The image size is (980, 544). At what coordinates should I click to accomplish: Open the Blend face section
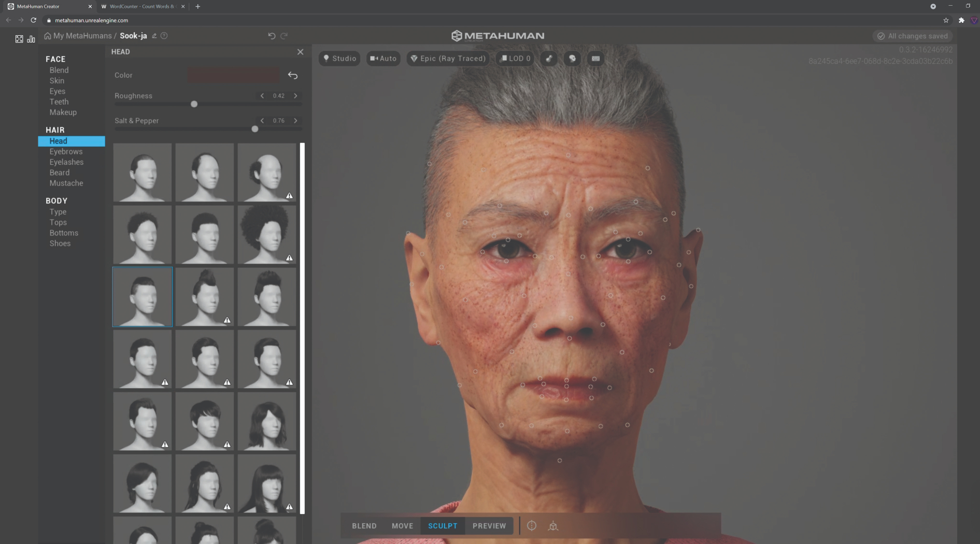(x=59, y=70)
